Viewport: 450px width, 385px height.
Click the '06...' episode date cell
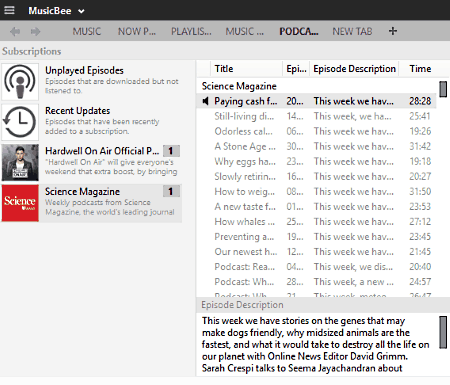pyautogui.click(x=295, y=131)
